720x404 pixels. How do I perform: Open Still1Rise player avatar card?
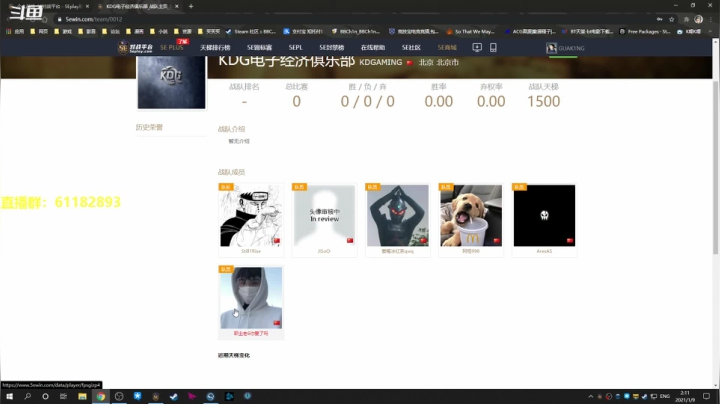(x=251, y=215)
